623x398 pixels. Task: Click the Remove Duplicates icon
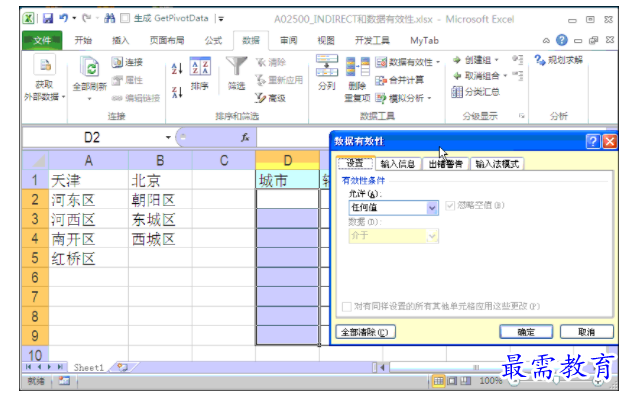click(x=357, y=67)
